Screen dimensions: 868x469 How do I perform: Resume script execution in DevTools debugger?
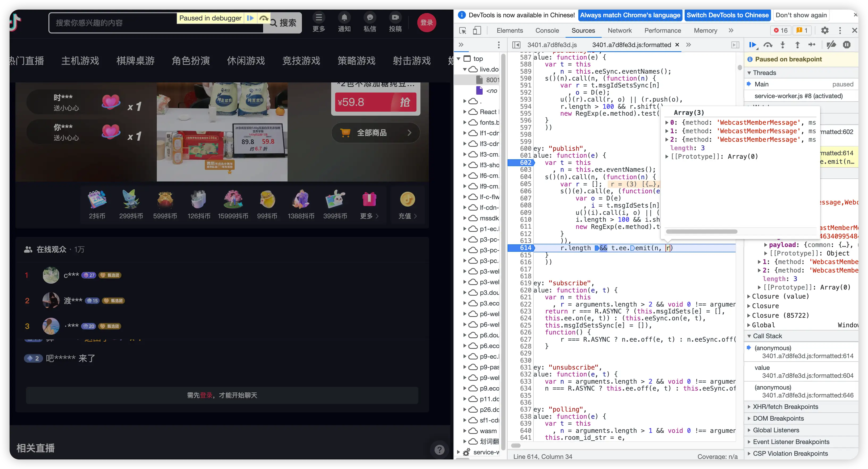click(x=753, y=45)
